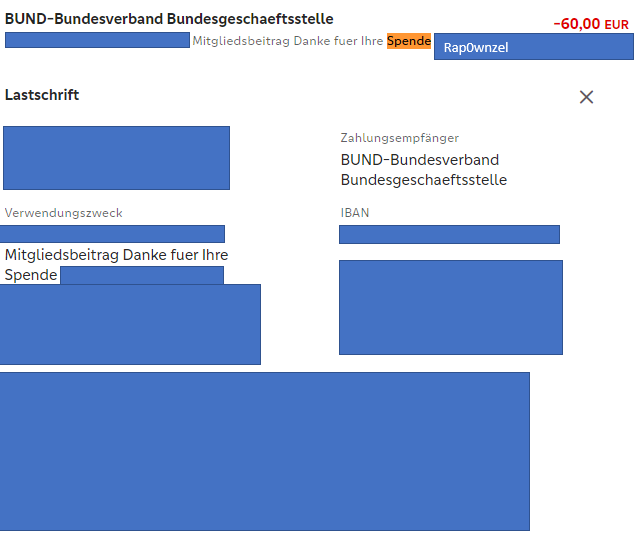
Task: Click the blue Rap0wnzel label
Action: tap(533, 47)
